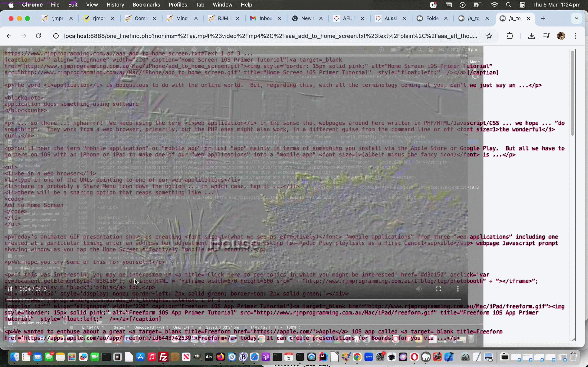Open the Bookmarks menu in the menu bar
Screen dimensions: 588x367
click(x=146, y=5)
